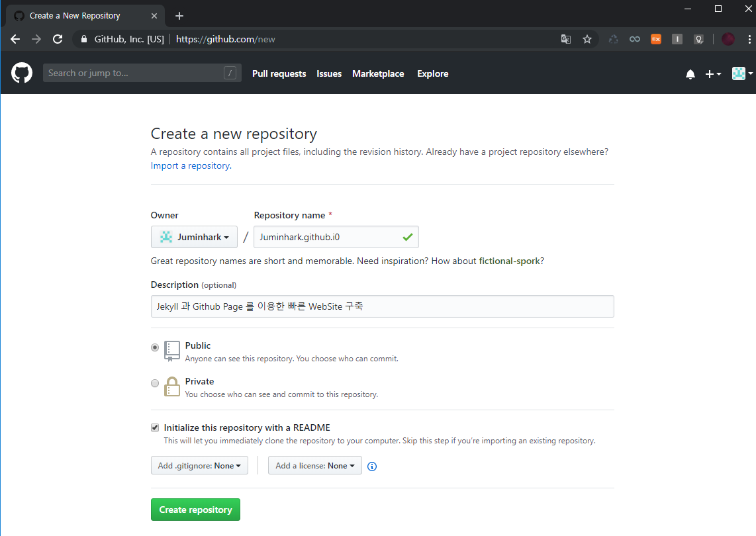Click the browser address bar URL

[226, 39]
